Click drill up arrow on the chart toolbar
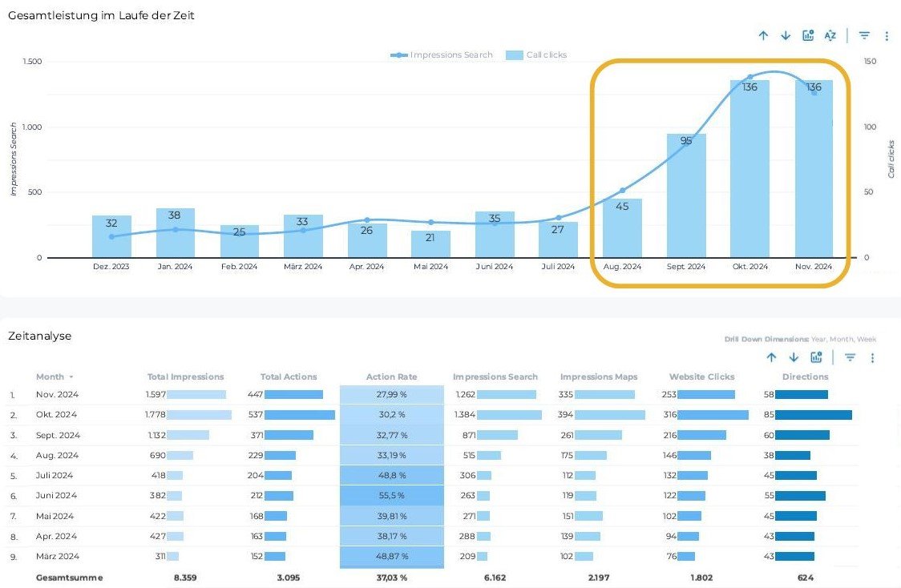Screen dimensions: 901x588 coord(763,35)
